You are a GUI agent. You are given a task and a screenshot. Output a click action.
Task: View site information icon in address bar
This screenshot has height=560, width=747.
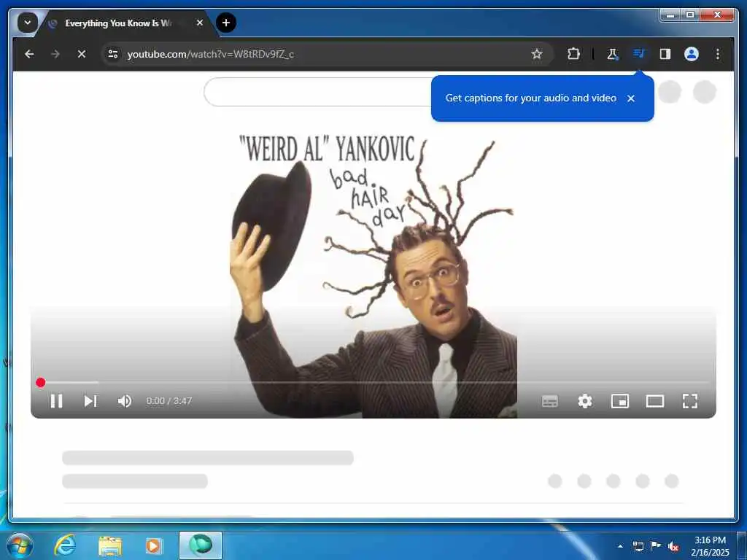pyautogui.click(x=113, y=54)
